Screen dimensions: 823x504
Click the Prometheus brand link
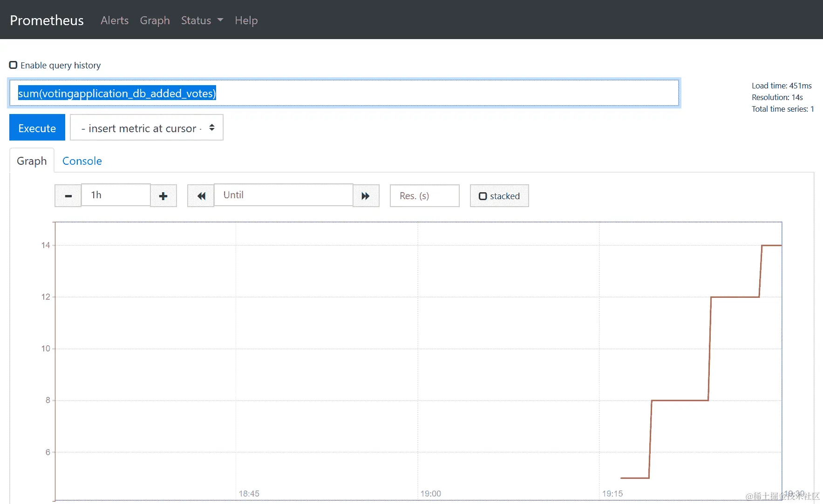47,20
